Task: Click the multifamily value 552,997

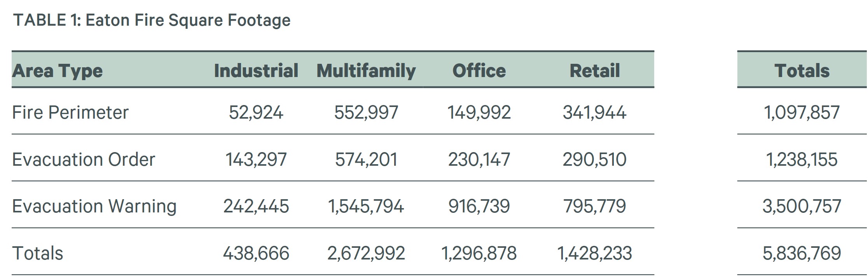Action: pos(366,112)
